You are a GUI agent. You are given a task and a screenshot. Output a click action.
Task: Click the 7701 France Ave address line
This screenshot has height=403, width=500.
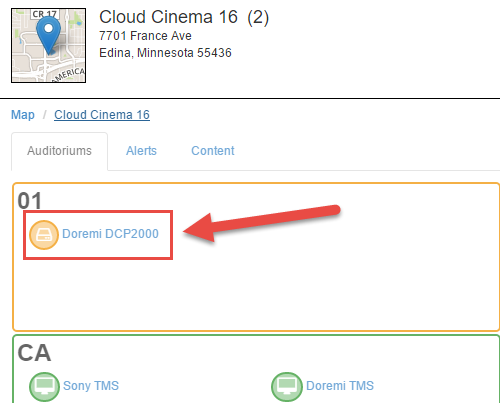[145, 36]
